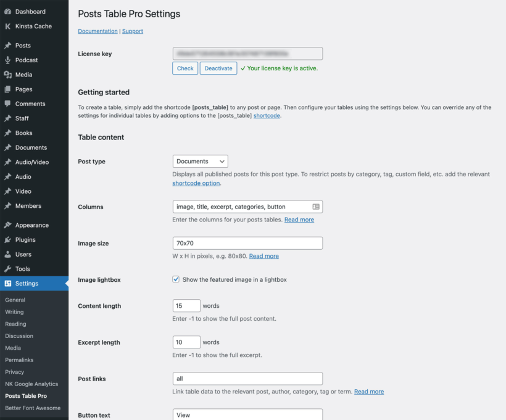Viewport: 506px width, 420px height.
Task: Select the Pages icon in the sidebar
Action: (x=9, y=89)
